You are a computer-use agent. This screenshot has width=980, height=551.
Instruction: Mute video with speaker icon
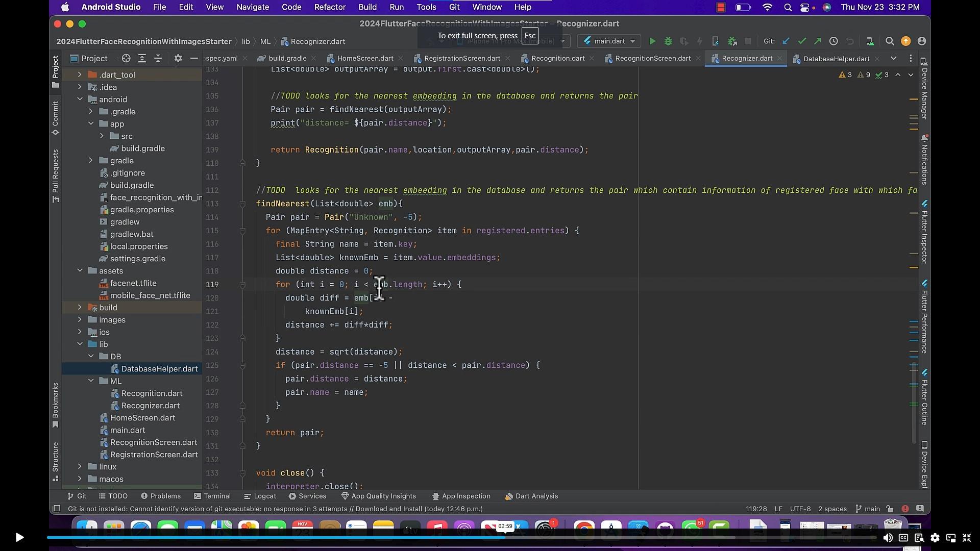pyautogui.click(x=888, y=537)
